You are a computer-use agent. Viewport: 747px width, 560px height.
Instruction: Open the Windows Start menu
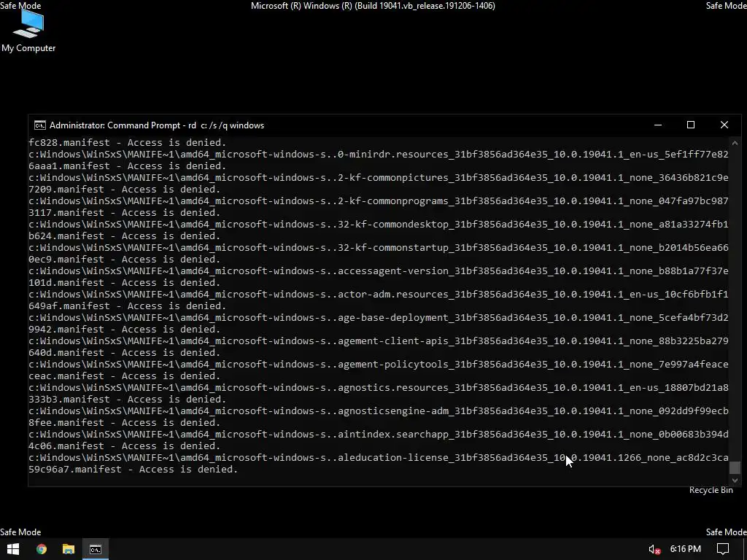coord(13,549)
